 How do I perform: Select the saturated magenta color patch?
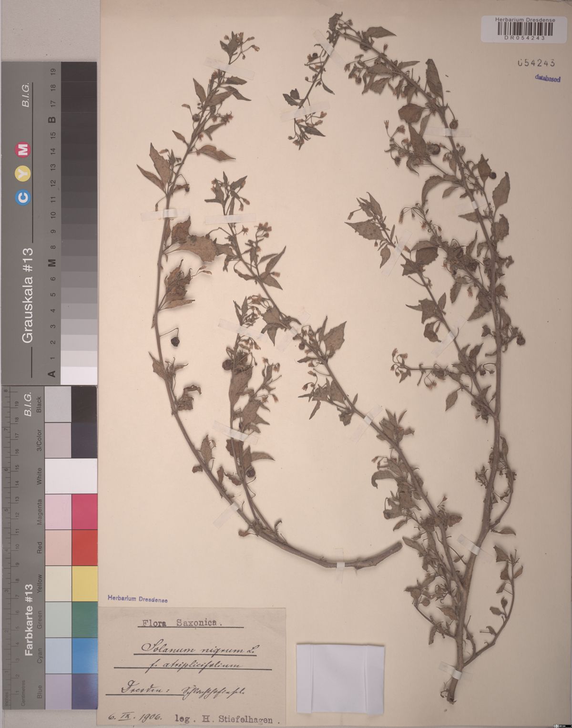pyautogui.click(x=84, y=512)
